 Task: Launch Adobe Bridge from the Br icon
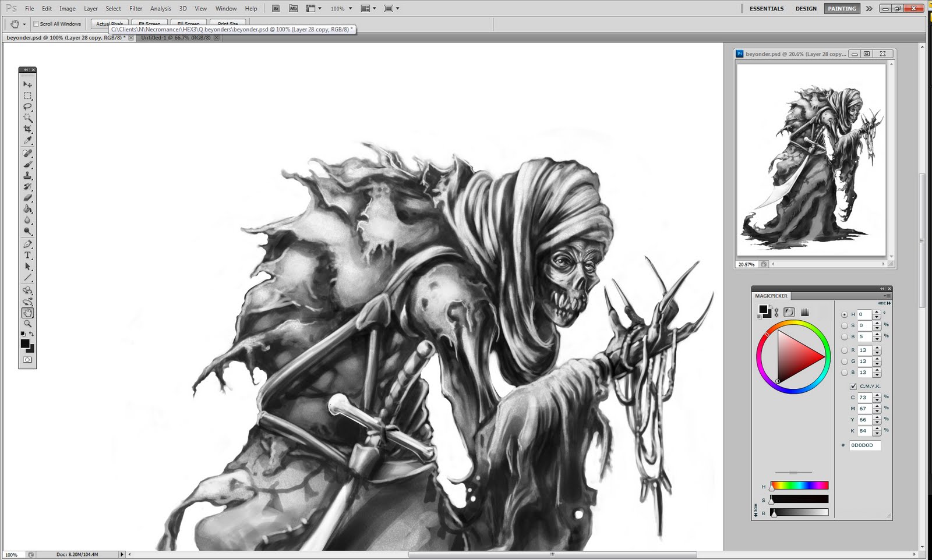click(x=276, y=9)
